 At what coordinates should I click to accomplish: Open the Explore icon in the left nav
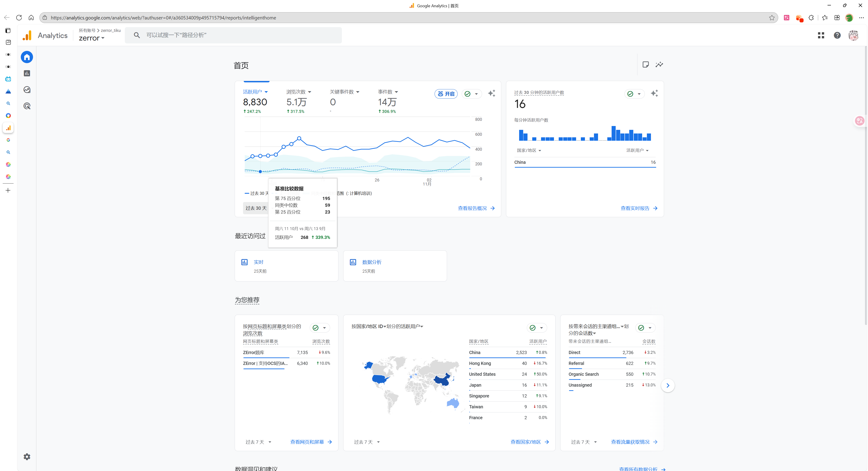pos(27,90)
